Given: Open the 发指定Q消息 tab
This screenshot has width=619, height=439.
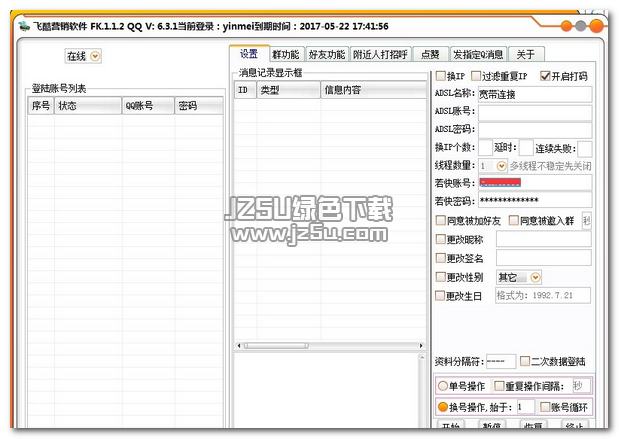Looking at the screenshot, I should tap(478, 54).
